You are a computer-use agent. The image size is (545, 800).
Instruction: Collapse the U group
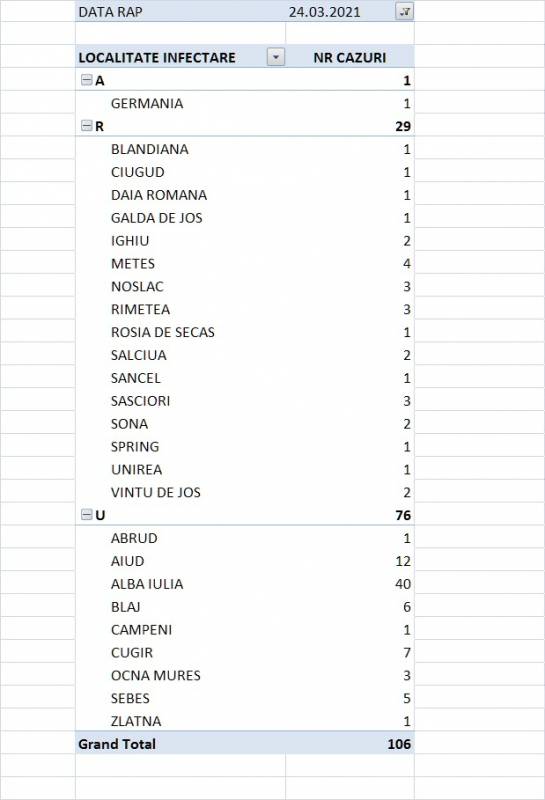pos(87,515)
